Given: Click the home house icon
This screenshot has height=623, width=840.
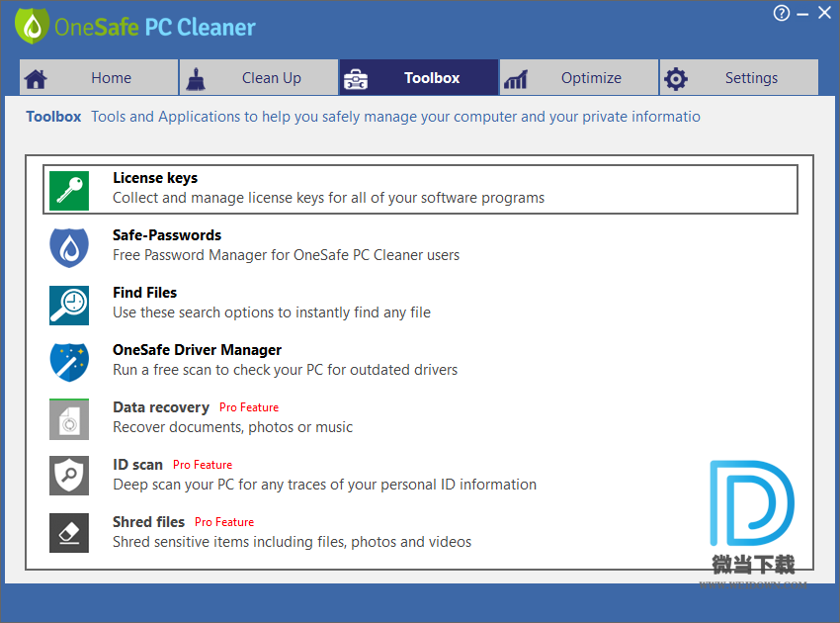Looking at the screenshot, I should [36, 79].
